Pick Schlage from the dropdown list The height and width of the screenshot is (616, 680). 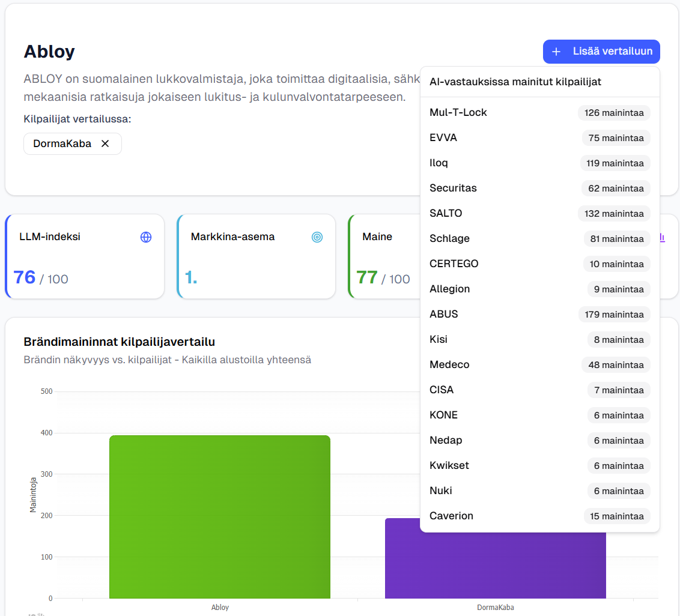(x=449, y=238)
